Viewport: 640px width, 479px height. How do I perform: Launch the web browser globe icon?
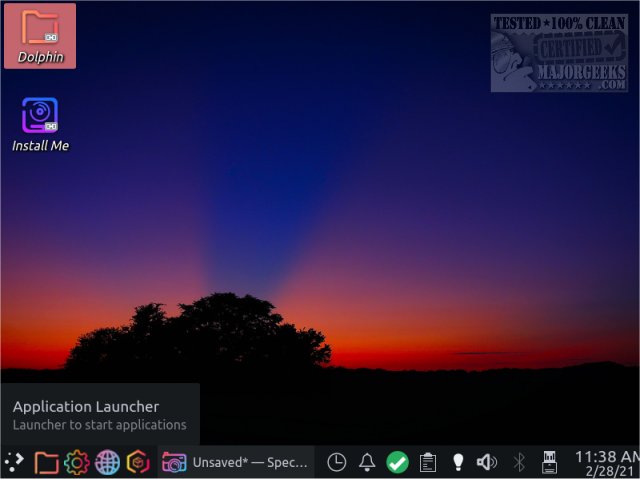point(107,462)
